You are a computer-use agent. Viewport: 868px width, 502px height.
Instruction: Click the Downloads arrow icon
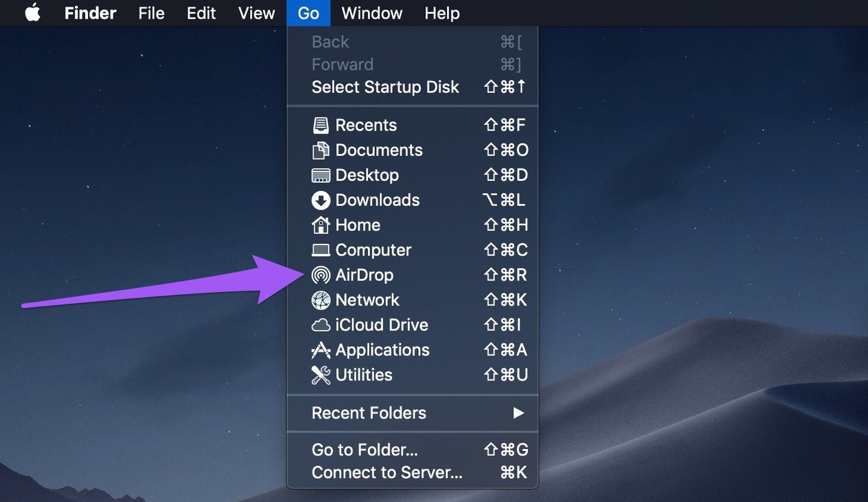(321, 200)
